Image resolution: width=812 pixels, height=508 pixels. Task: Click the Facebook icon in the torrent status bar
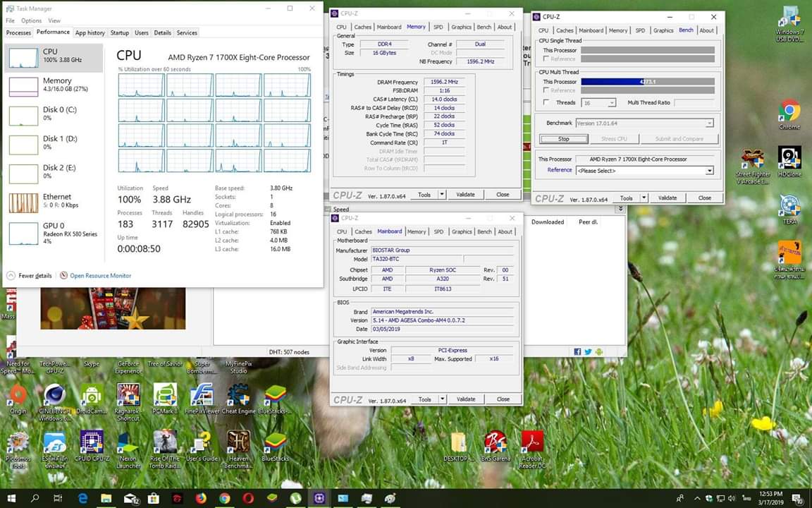coord(577,352)
